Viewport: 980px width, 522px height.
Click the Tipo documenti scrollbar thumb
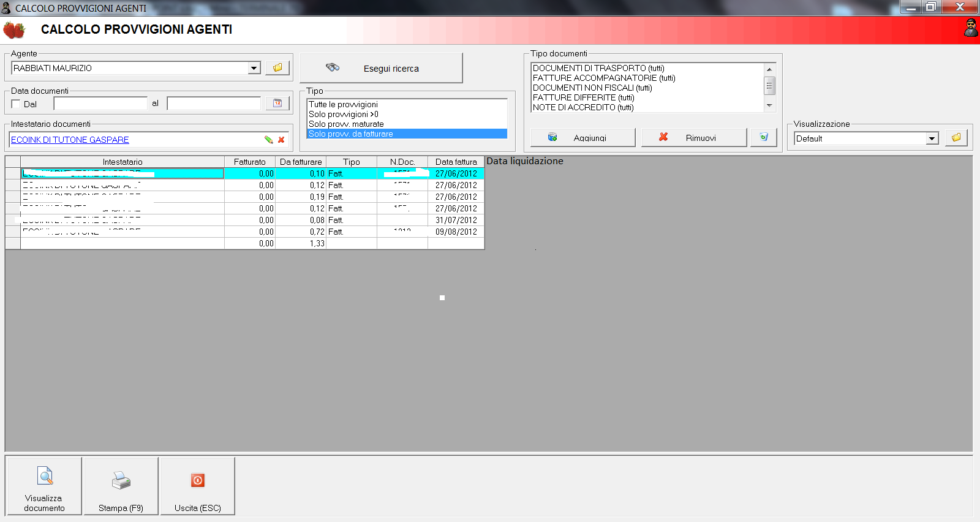point(770,86)
